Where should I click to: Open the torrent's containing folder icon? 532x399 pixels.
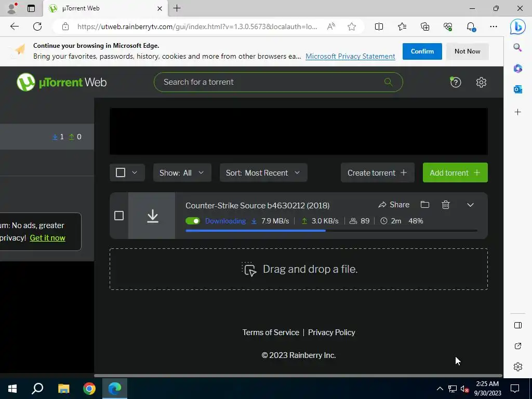click(x=425, y=205)
